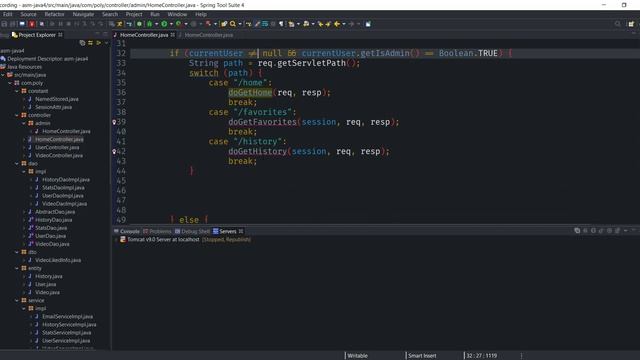Switch to the Debug Shell tab
This screenshot has height=360, width=640.
coord(192,231)
